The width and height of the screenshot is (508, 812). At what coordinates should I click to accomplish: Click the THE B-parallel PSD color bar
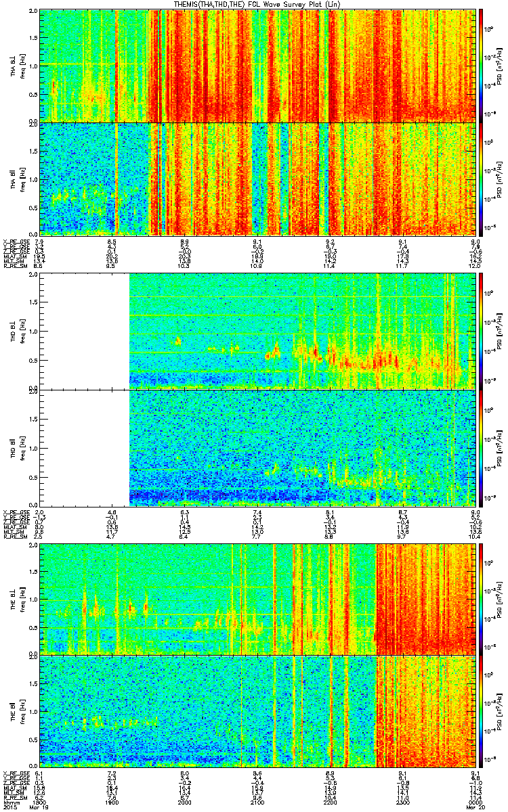click(x=481, y=710)
